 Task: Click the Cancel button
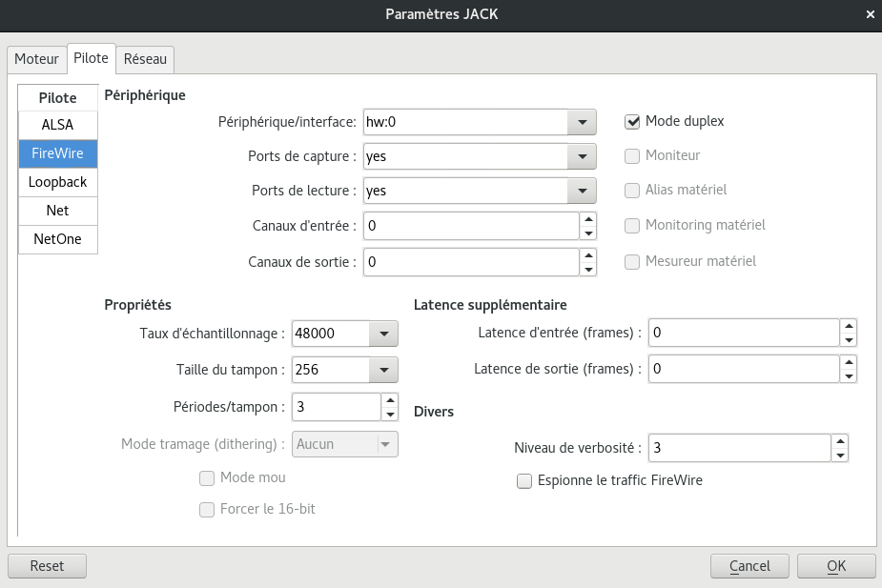(749, 566)
